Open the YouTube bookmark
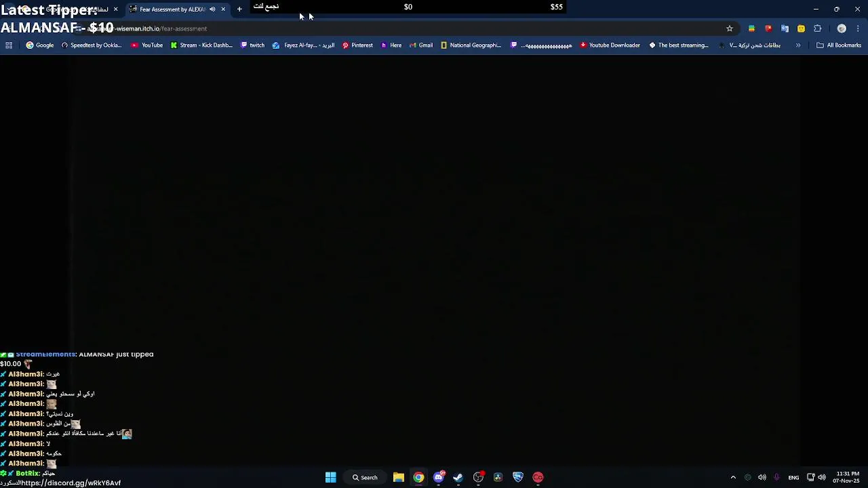Viewport: 868px width, 488px height. pyautogui.click(x=147, y=45)
